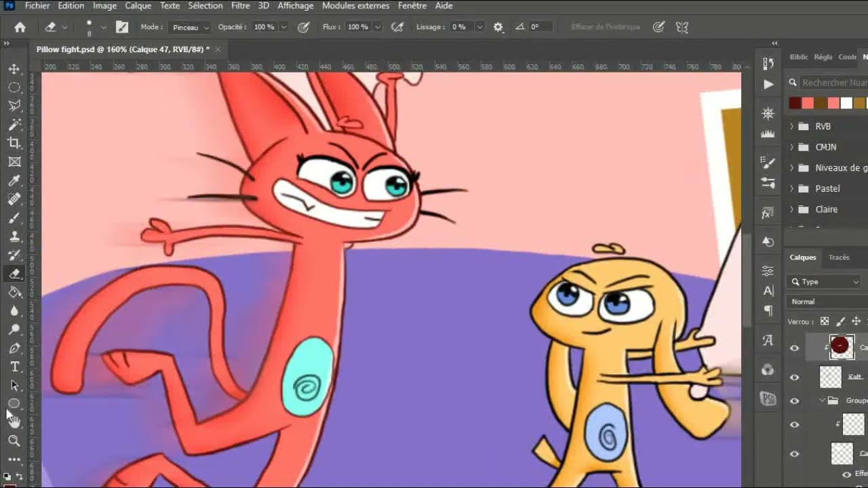Open the Filtre menu

pos(241,5)
